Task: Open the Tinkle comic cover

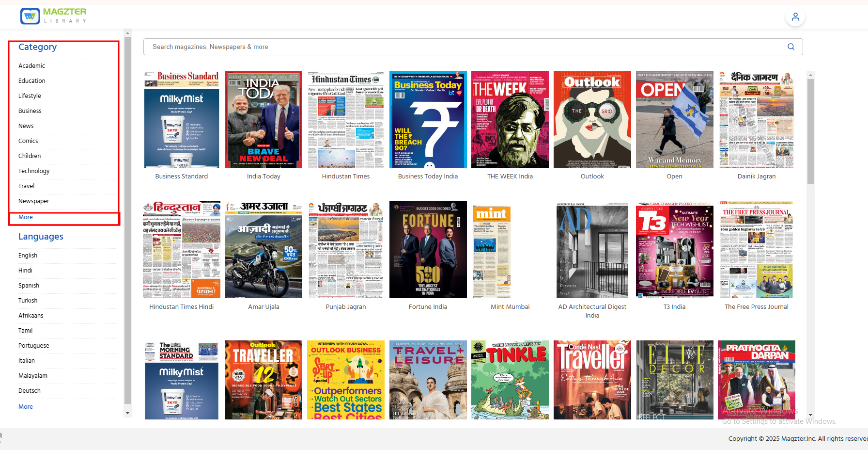Action: [510, 380]
